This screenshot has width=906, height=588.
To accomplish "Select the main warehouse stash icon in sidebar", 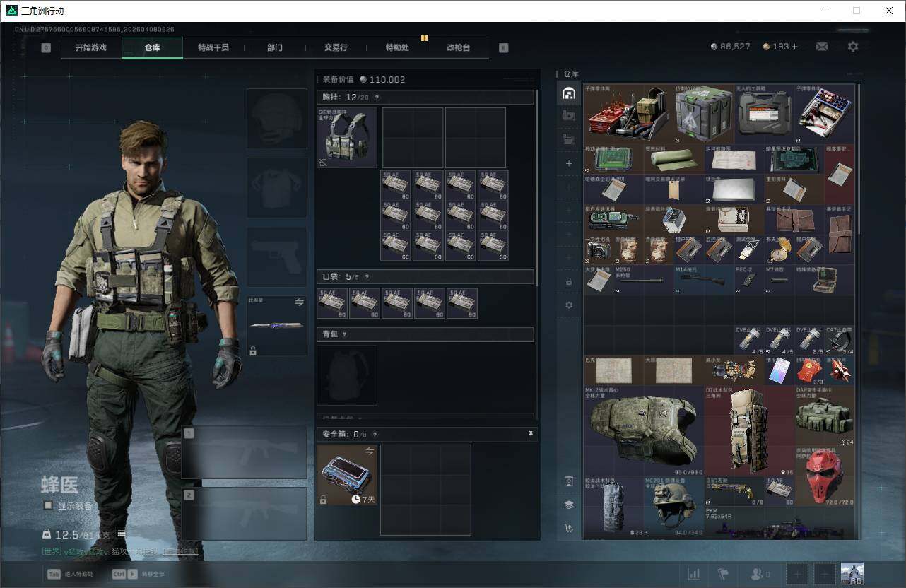I will [569, 93].
